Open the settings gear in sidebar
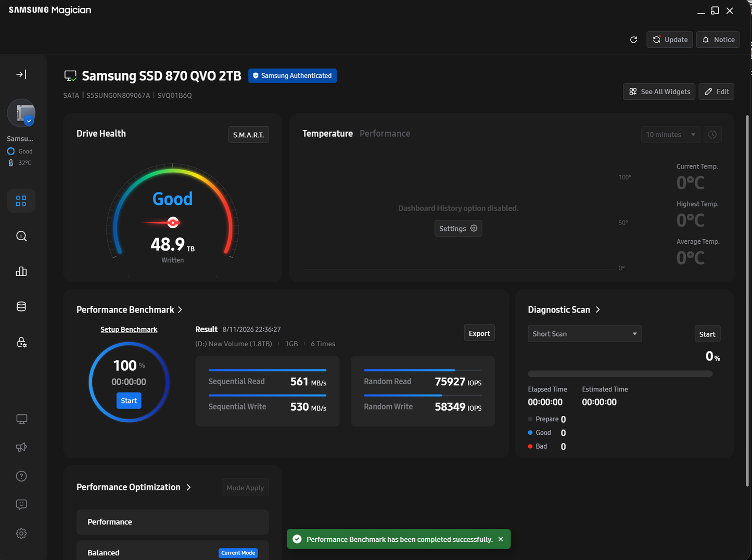The image size is (752, 560). 21,533
